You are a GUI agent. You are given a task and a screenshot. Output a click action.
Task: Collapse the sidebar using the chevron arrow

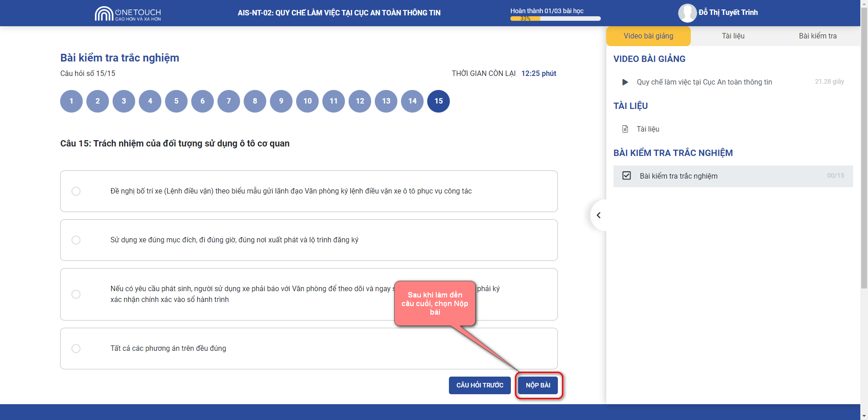click(599, 215)
